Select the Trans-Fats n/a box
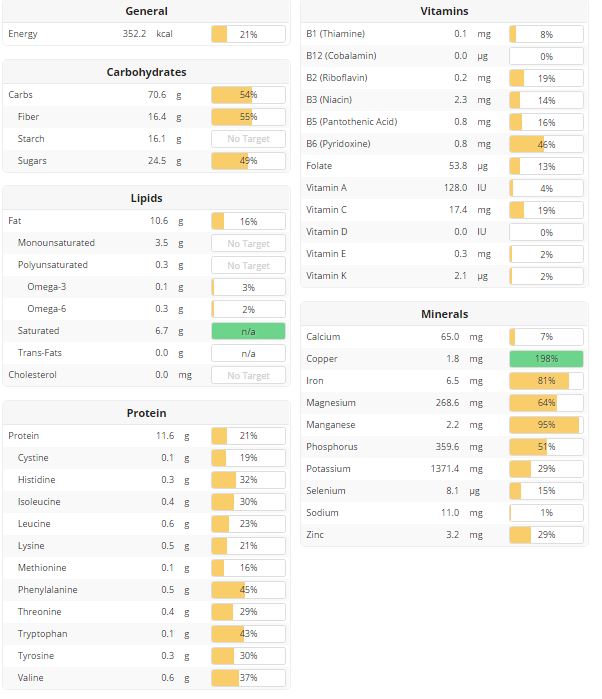Image resolution: width=602 pixels, height=699 pixels. point(248,354)
